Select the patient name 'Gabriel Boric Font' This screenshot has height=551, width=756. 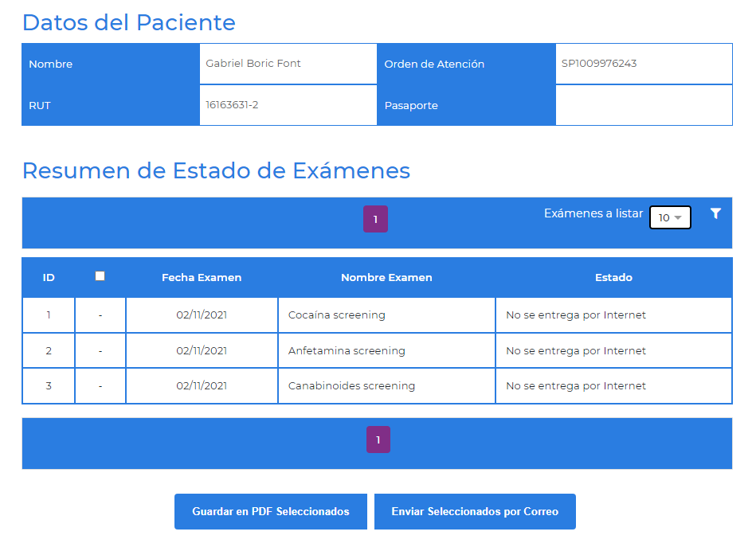253,63
